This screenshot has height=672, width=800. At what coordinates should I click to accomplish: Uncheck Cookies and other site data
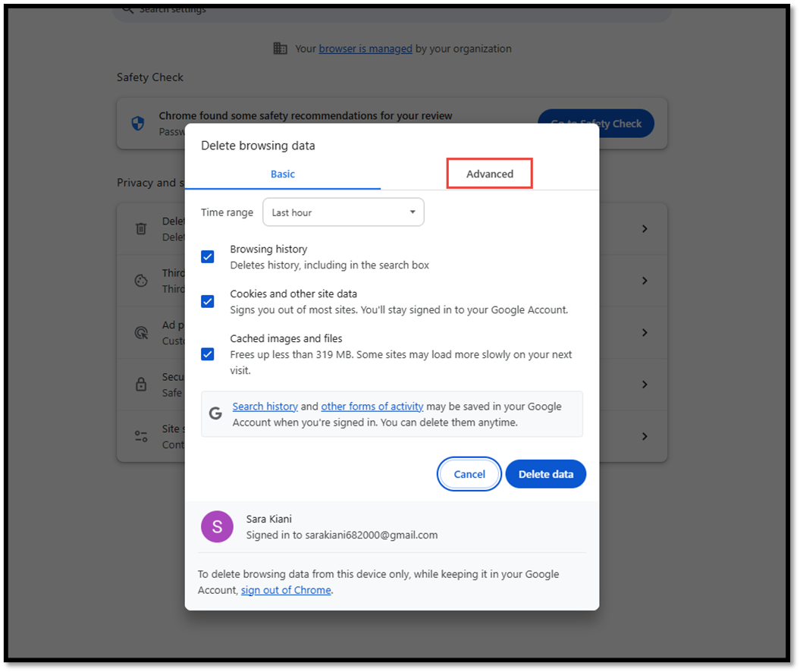(x=208, y=301)
